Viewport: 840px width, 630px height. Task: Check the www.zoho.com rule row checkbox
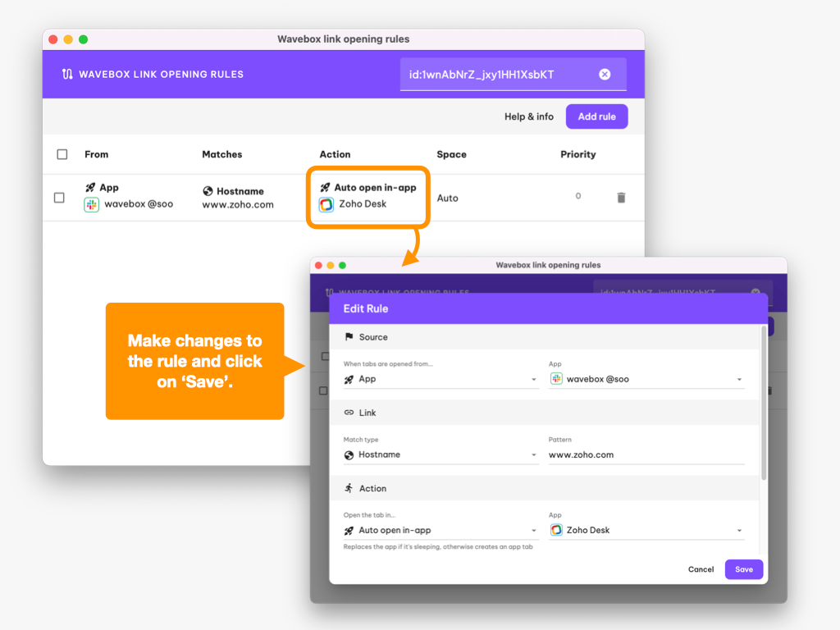coord(59,198)
